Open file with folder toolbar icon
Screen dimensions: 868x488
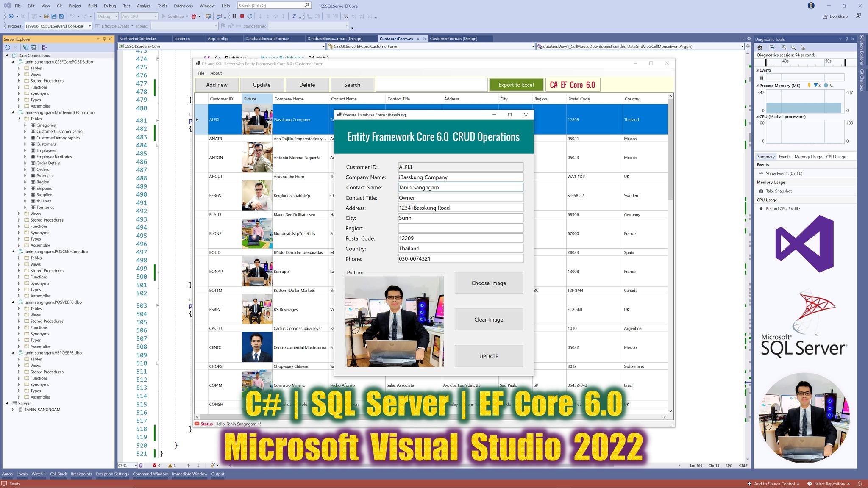(x=46, y=16)
